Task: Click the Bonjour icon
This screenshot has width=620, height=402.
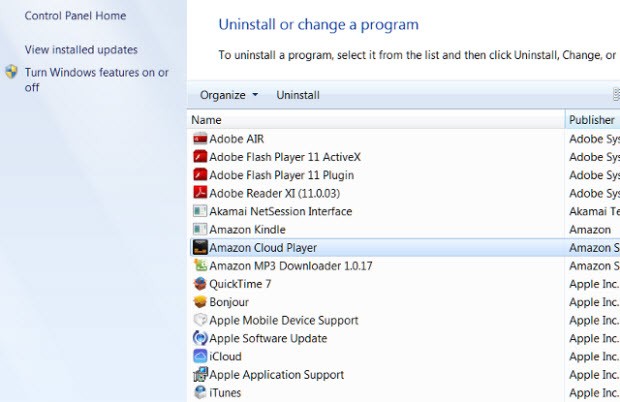Action: coord(200,302)
